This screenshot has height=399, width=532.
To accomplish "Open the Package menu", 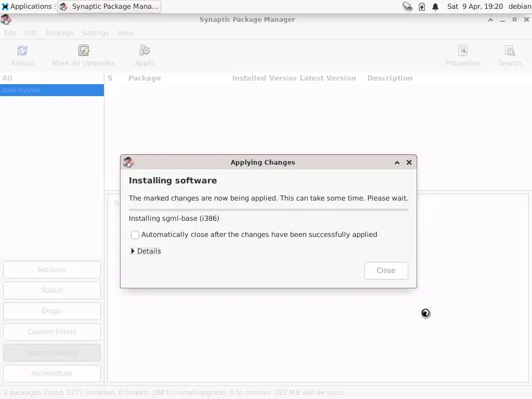I will [59, 33].
